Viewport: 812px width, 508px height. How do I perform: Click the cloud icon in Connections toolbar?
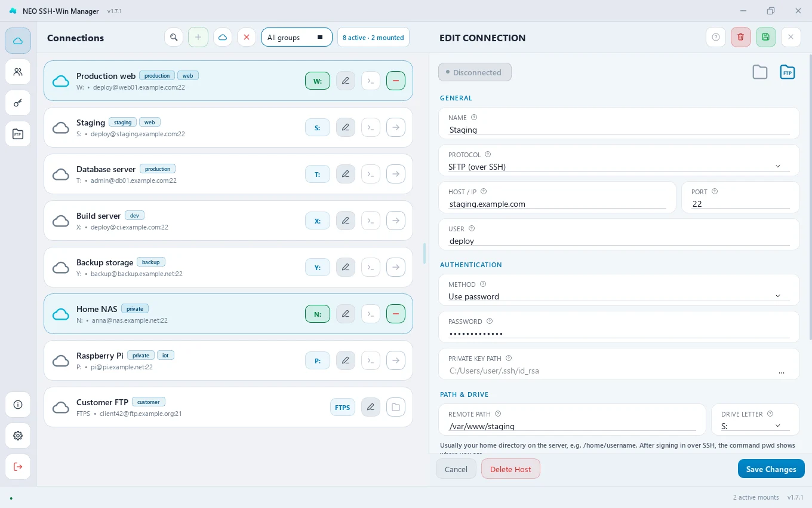click(x=222, y=37)
